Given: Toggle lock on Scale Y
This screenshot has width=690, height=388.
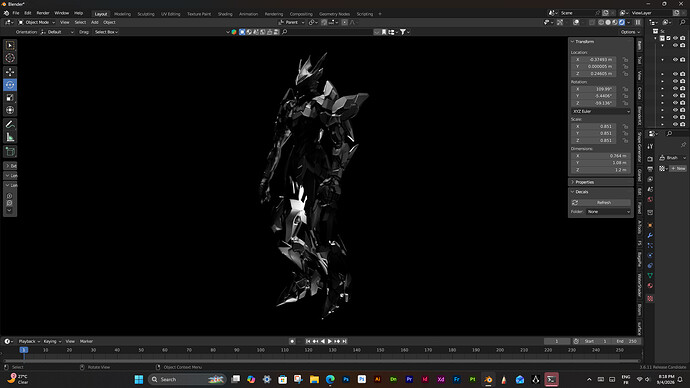Looking at the screenshot, I should (x=625, y=133).
